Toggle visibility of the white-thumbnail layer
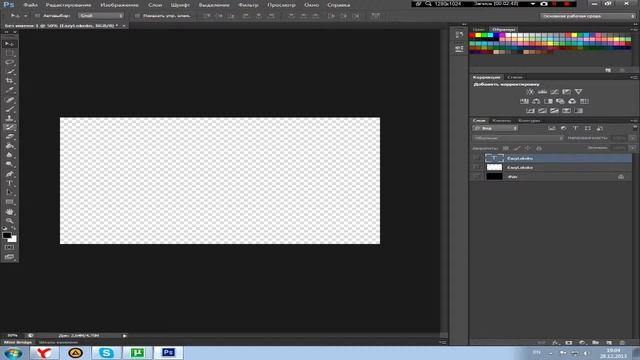 477,167
